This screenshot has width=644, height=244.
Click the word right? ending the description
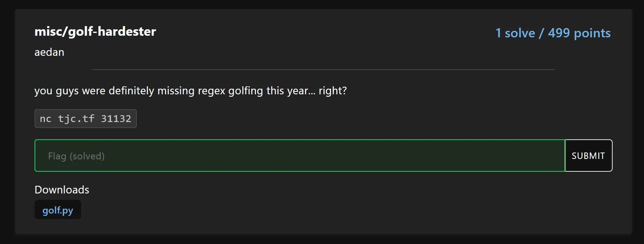tap(332, 91)
